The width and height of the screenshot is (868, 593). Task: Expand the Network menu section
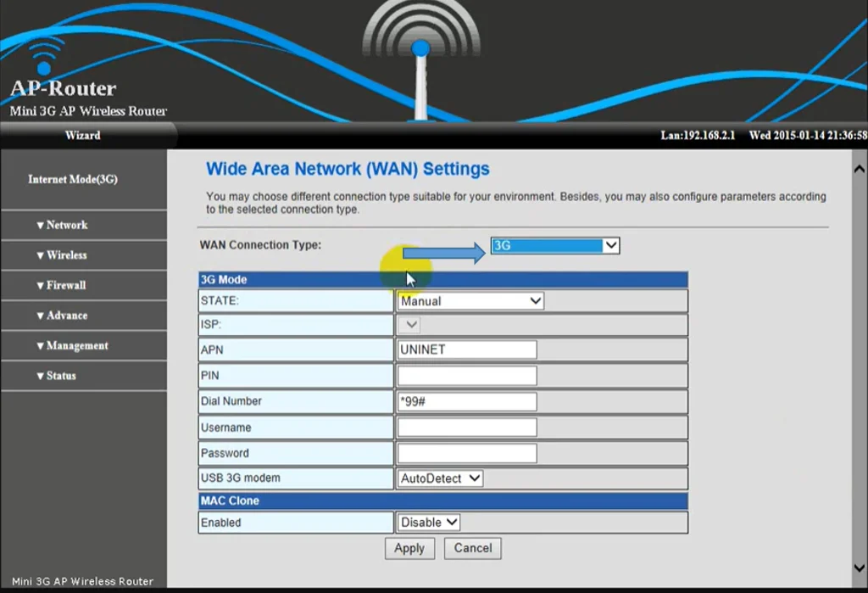(x=62, y=225)
